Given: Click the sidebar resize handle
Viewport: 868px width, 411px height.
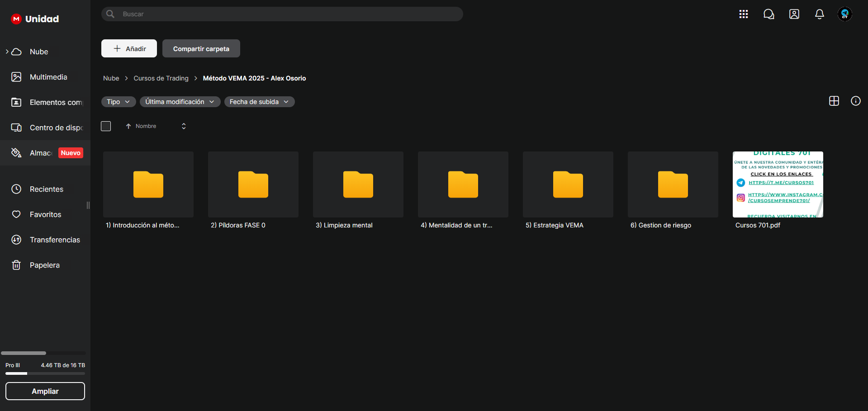Looking at the screenshot, I should coord(88,205).
